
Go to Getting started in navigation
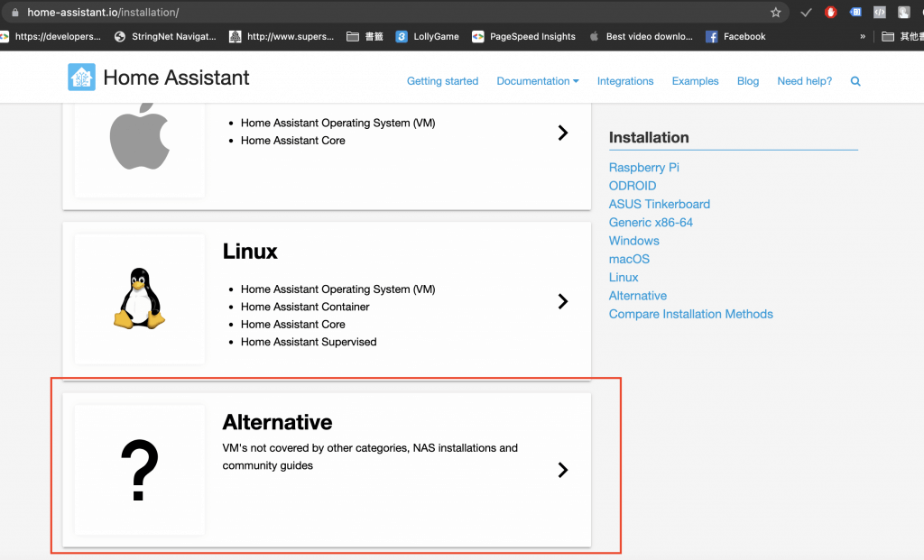coord(442,81)
